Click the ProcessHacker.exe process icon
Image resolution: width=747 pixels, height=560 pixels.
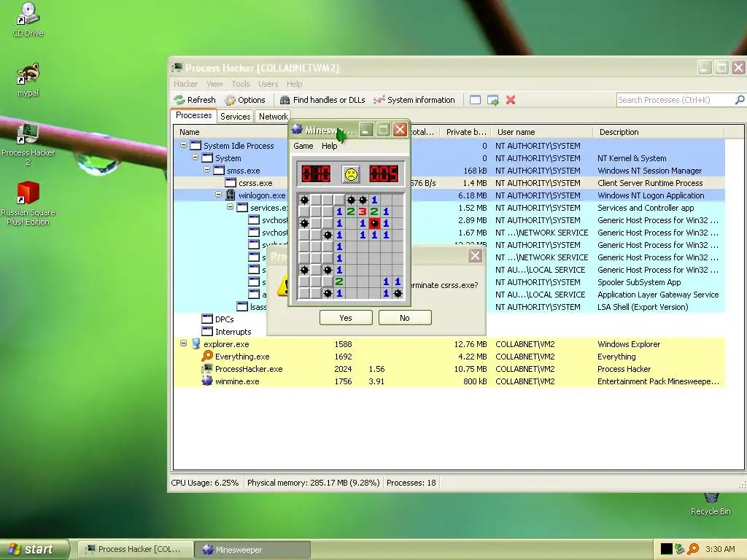point(207,368)
